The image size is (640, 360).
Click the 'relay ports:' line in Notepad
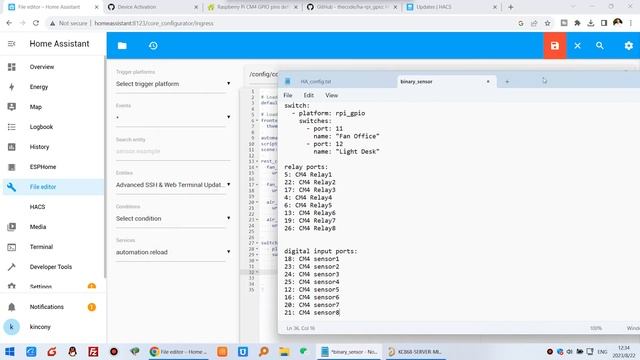pos(306,167)
